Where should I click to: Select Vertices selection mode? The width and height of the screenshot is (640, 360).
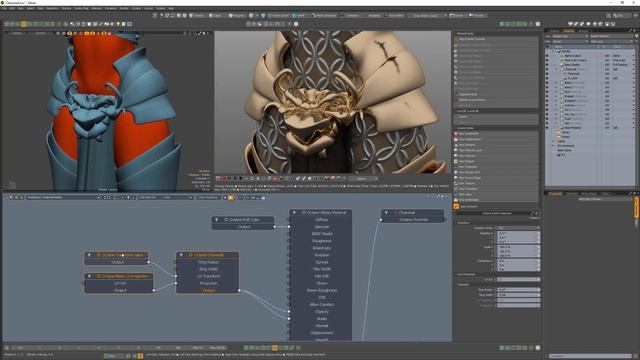tap(198, 16)
